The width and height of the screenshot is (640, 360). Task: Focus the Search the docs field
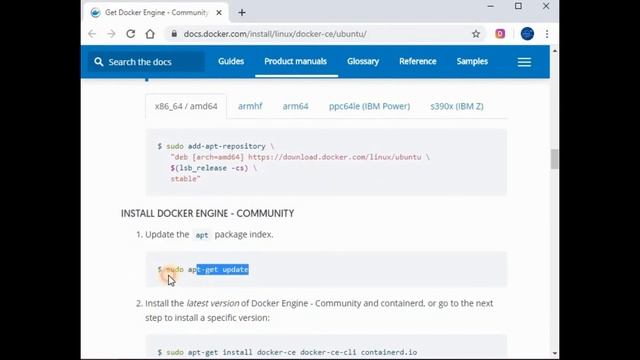coord(146,62)
